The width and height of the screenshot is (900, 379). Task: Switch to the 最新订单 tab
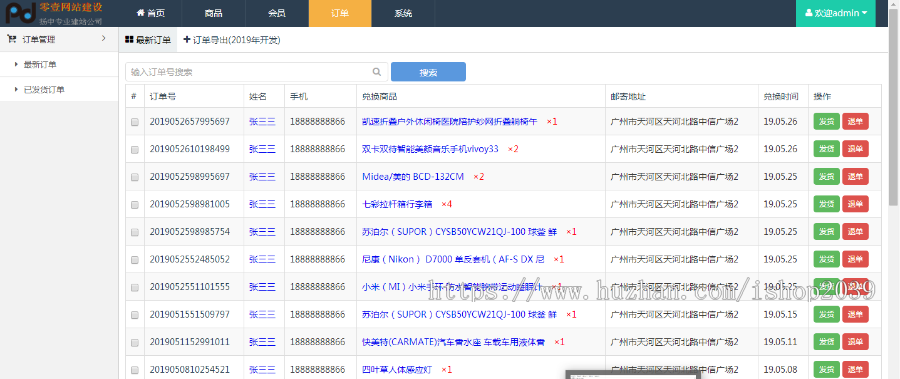(x=148, y=40)
